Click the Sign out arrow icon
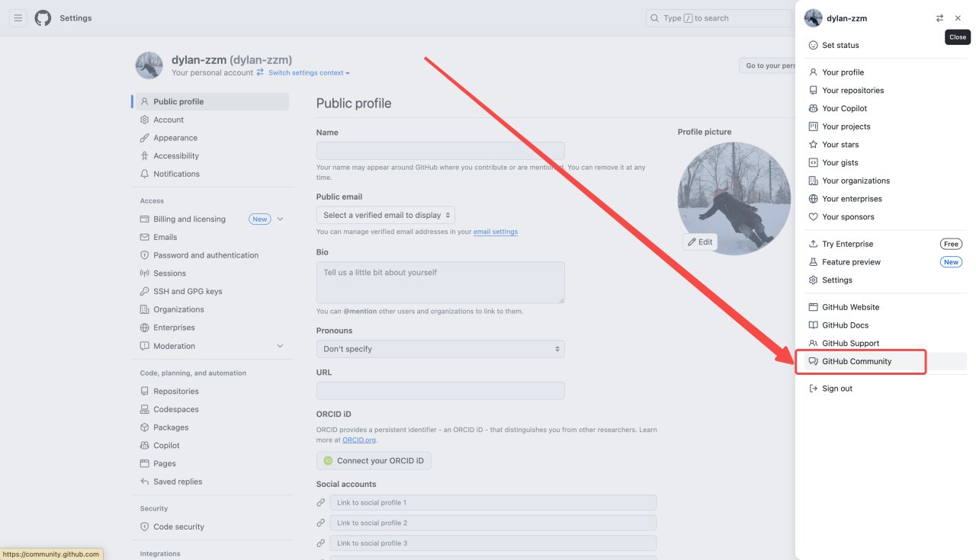 click(x=814, y=389)
